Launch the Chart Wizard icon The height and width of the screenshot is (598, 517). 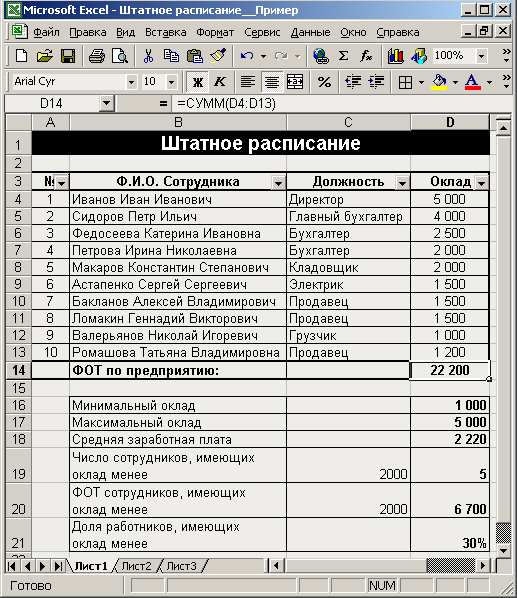[x=395, y=56]
